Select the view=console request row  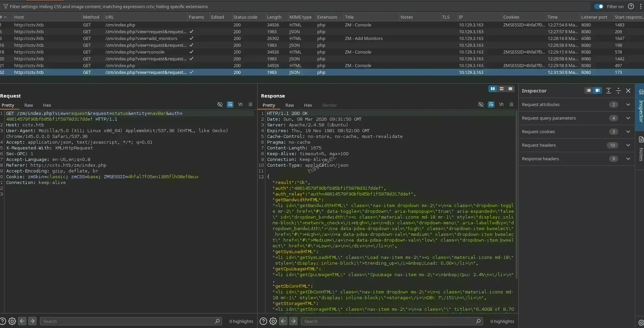click(322, 52)
